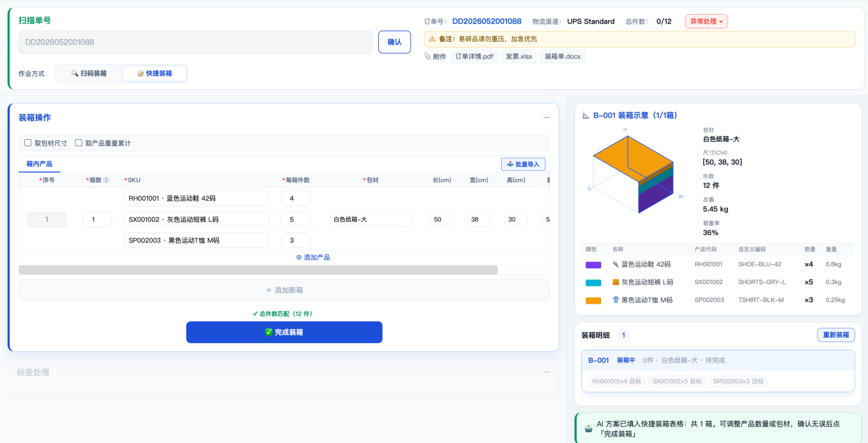This screenshot has width=868, height=443.
Task: Enable the 取产品重量累计 checkbox
Action: click(x=78, y=143)
